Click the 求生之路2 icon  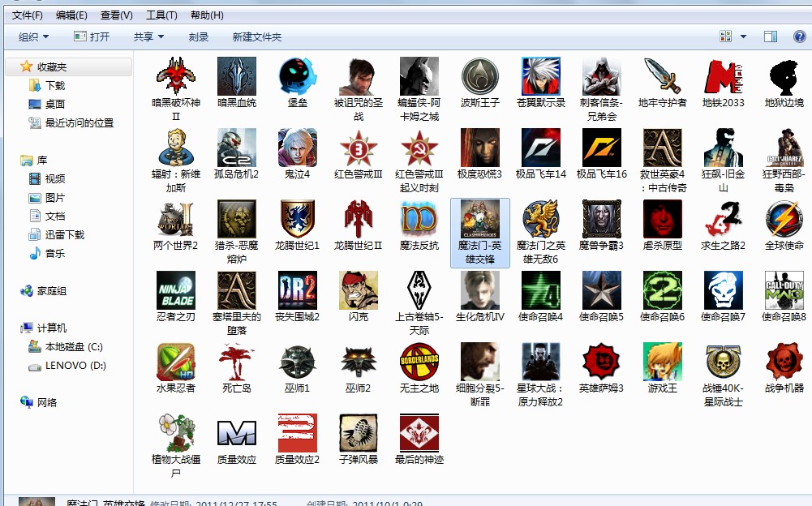[x=724, y=219]
